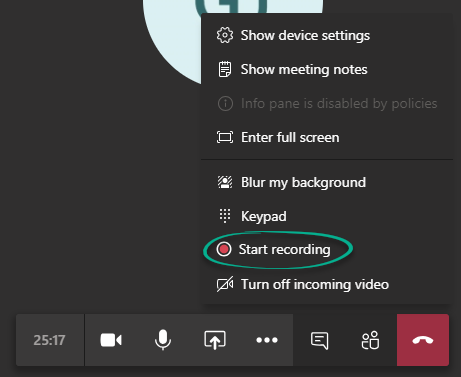Open the Keypad option
Screen dimensions: 461x377
[x=327, y=216]
